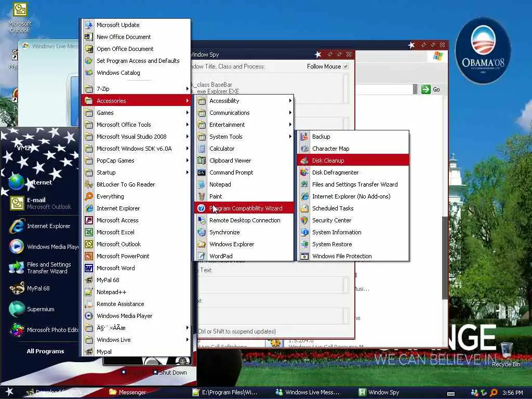Click the Backup icon in System Tools
The height and width of the screenshot is (399, 532).
click(304, 137)
